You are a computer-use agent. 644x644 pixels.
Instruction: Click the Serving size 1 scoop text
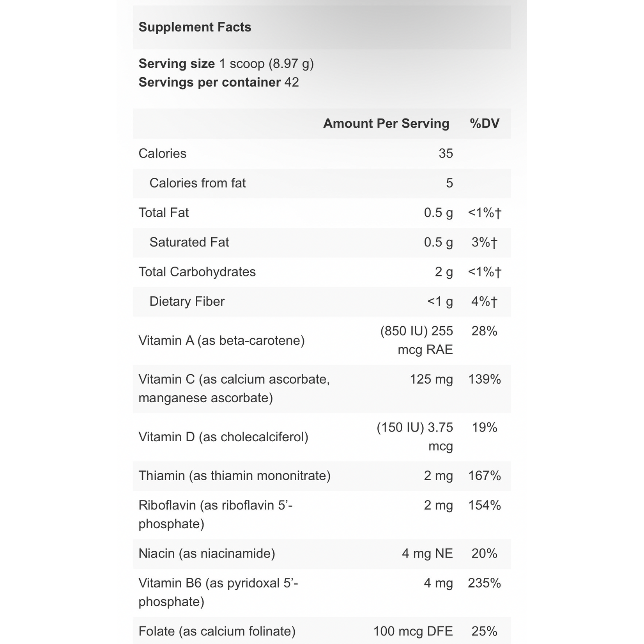point(226,64)
